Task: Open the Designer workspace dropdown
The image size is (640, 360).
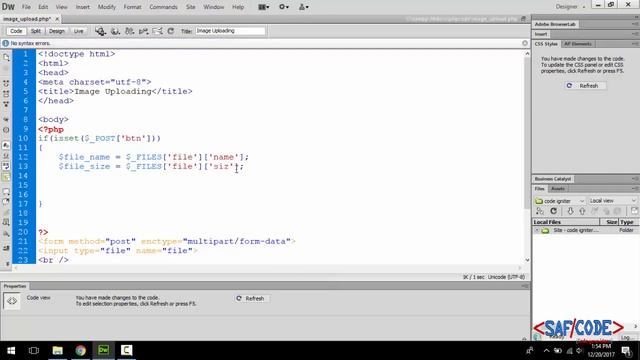Action: pyautogui.click(x=570, y=7)
